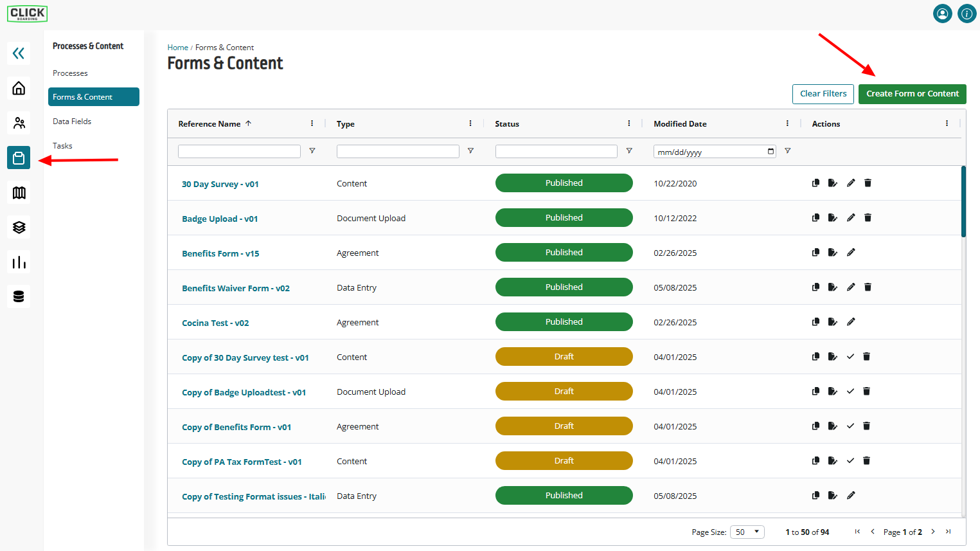
Task: Click the pencil icon for Cocina Test - v02
Action: [x=851, y=322]
